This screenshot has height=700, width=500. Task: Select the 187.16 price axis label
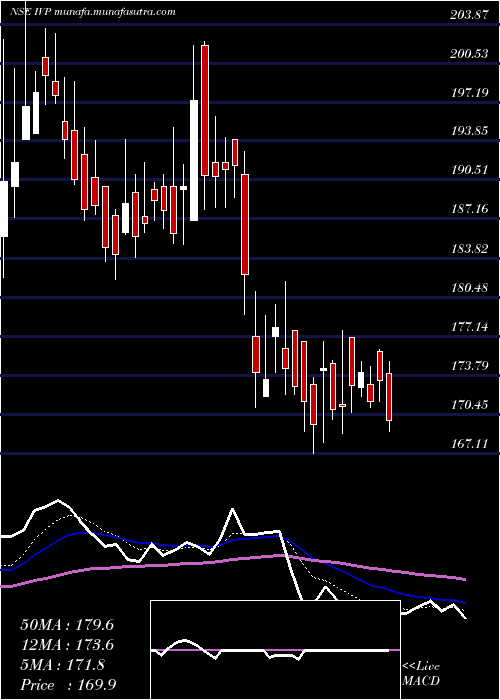468,209
